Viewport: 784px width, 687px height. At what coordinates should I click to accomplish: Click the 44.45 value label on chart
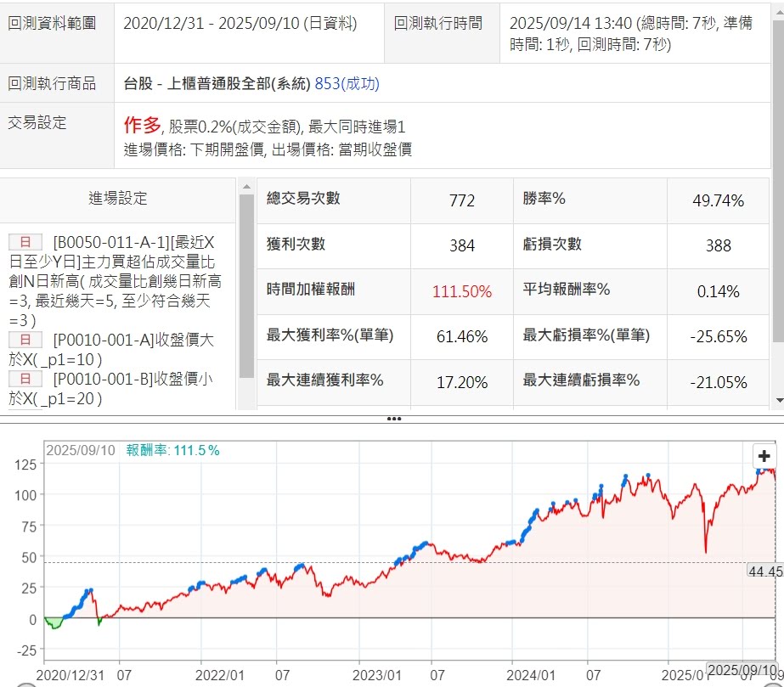[764, 572]
